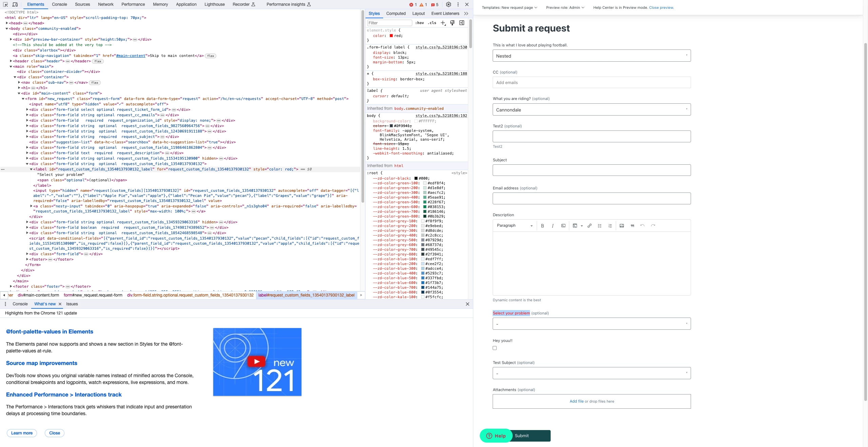The width and height of the screenshot is (868, 447).
Task: Open the Paragraph style dropdown
Action: click(514, 226)
